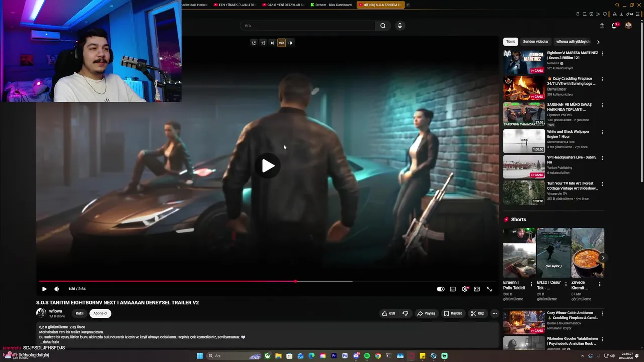This screenshot has width=644, height=362.
Task: Open Adobe Premiere Pro from taskbar
Action: [x=334, y=356]
